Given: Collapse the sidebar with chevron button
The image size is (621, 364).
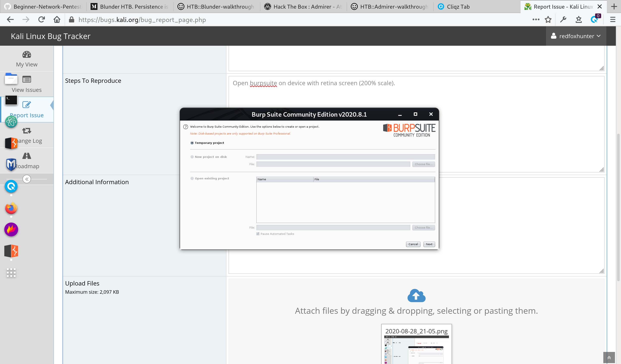Looking at the screenshot, I should (x=27, y=179).
